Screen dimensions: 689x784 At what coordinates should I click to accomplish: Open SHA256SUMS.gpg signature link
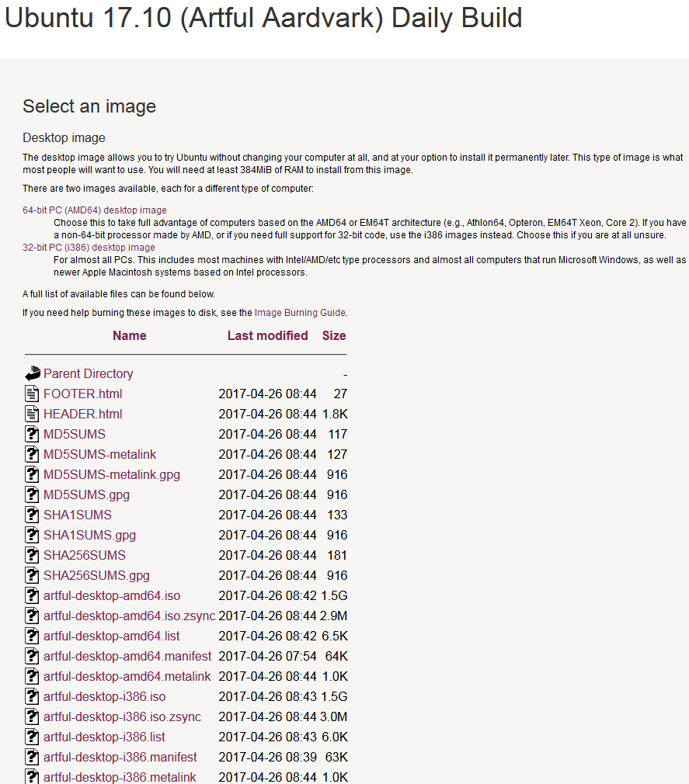point(96,575)
